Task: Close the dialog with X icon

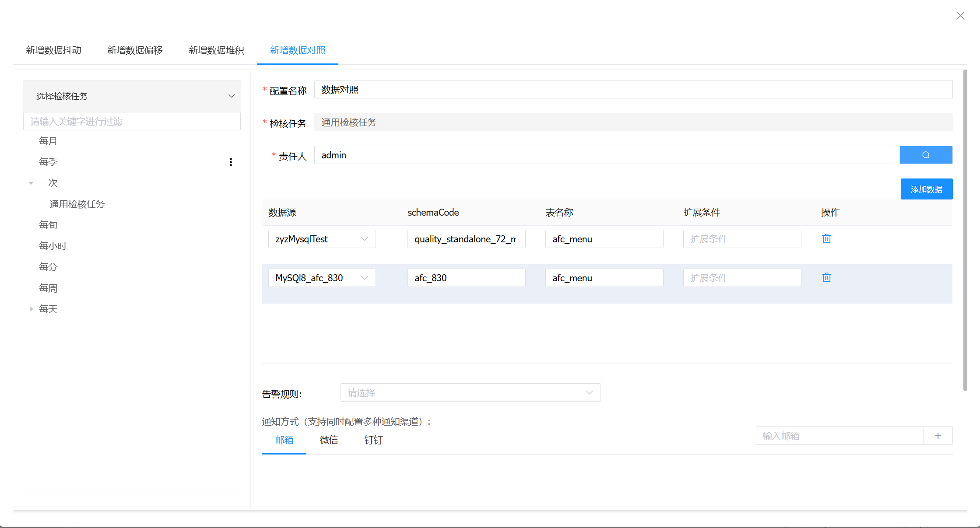Action: pyautogui.click(x=960, y=16)
